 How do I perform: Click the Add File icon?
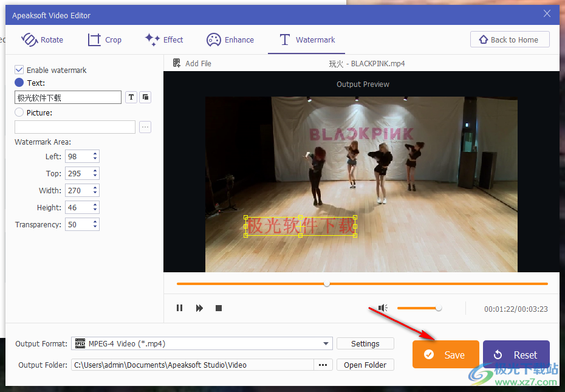177,63
